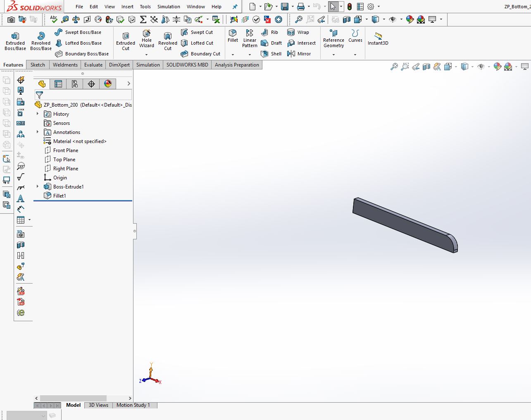Click the Intersect tool
The width and height of the screenshot is (531, 420).
pyautogui.click(x=301, y=43)
